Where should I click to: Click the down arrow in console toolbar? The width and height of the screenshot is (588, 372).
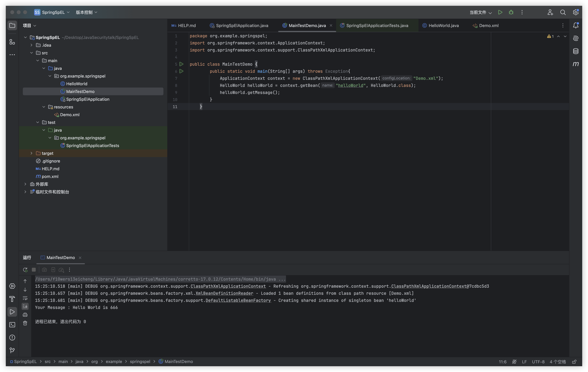(25, 290)
